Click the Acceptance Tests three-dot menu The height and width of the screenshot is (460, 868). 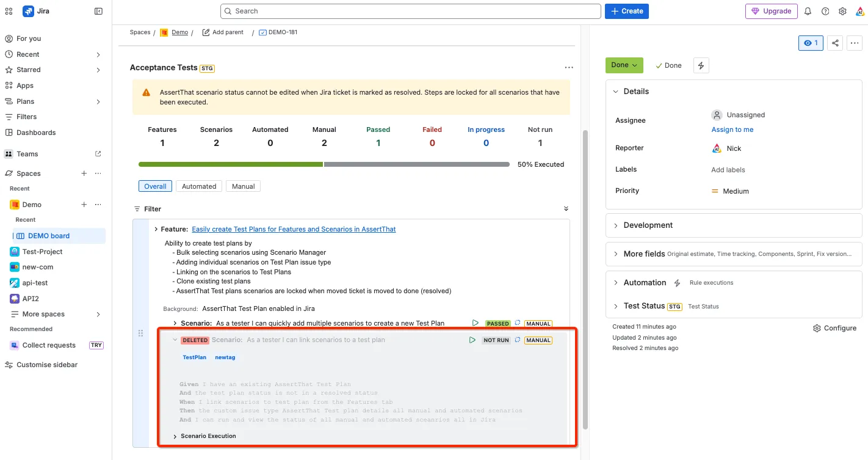pyautogui.click(x=569, y=68)
